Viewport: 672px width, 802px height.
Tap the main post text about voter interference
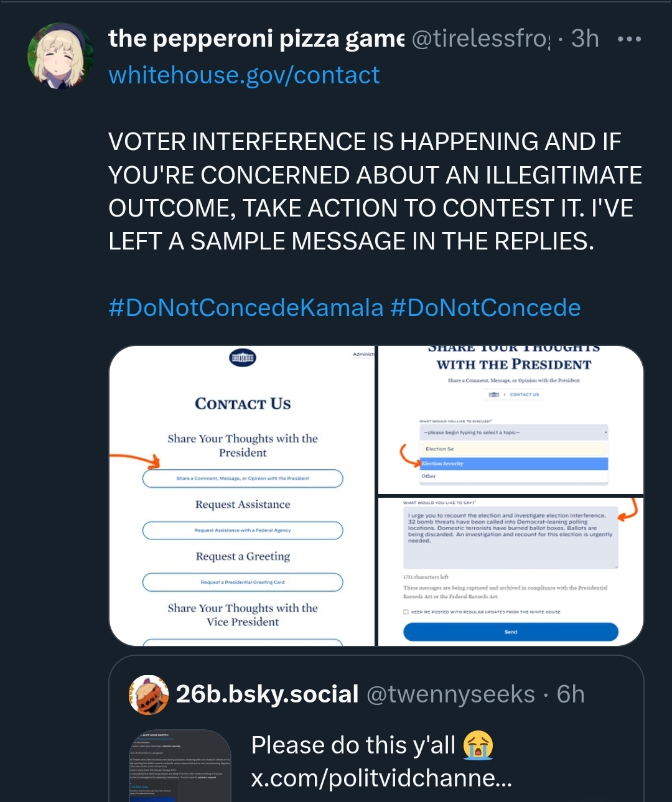(x=373, y=192)
